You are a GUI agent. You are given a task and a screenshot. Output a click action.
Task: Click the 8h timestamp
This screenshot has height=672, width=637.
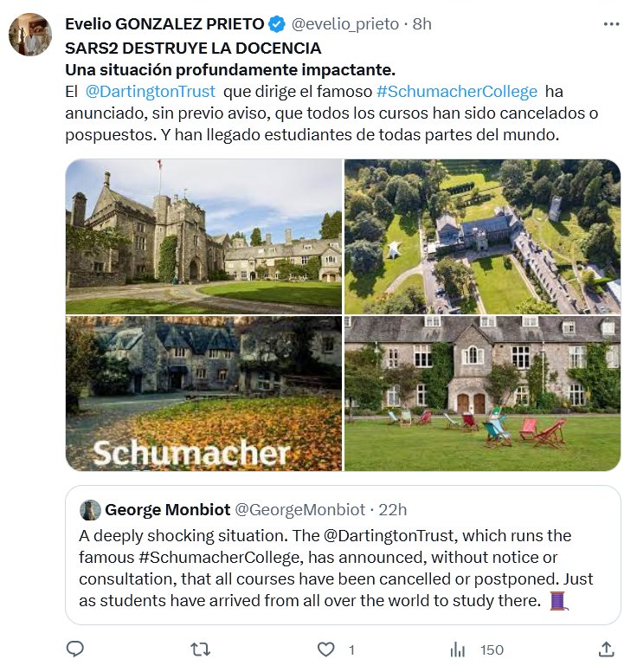coord(421,24)
